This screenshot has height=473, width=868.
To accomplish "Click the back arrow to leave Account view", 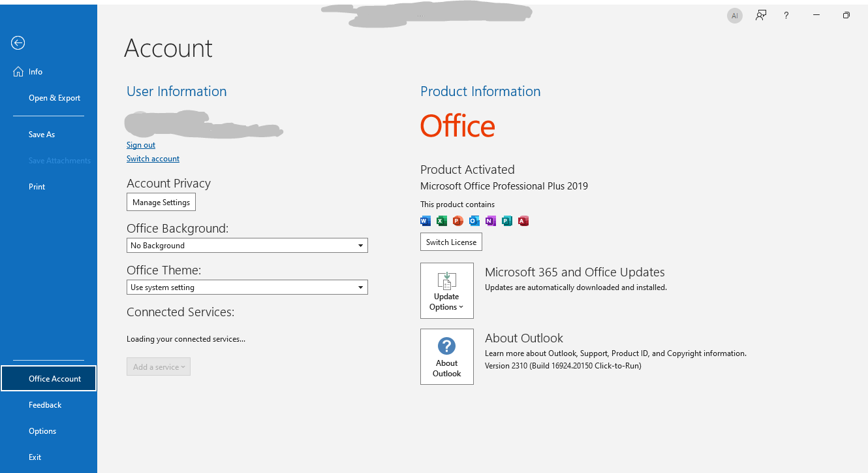I will pos(18,42).
